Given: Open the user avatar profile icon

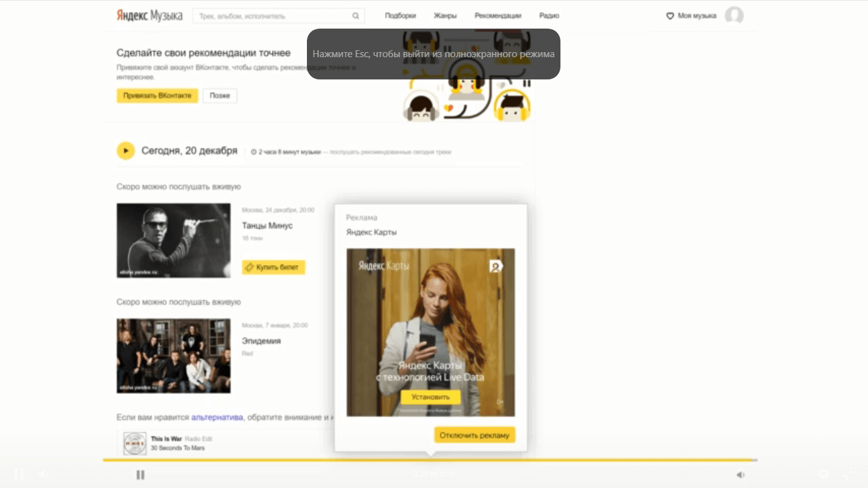Looking at the screenshot, I should [x=734, y=16].
